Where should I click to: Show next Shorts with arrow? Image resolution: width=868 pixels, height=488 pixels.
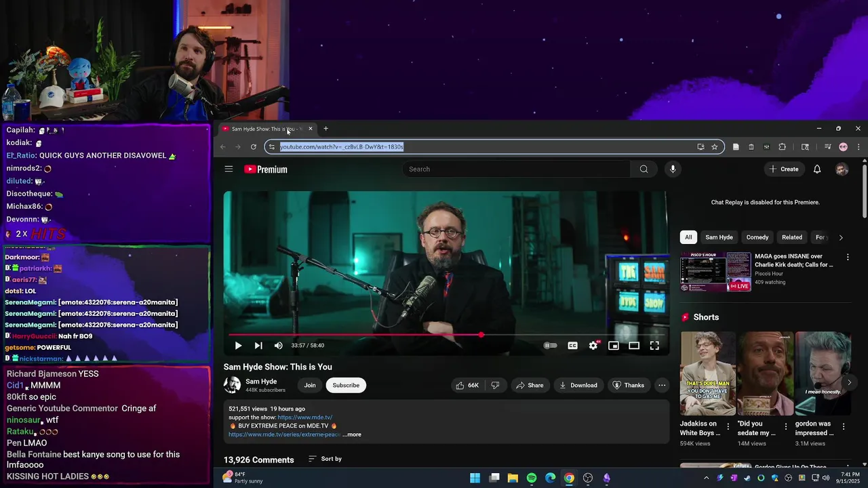pos(849,383)
